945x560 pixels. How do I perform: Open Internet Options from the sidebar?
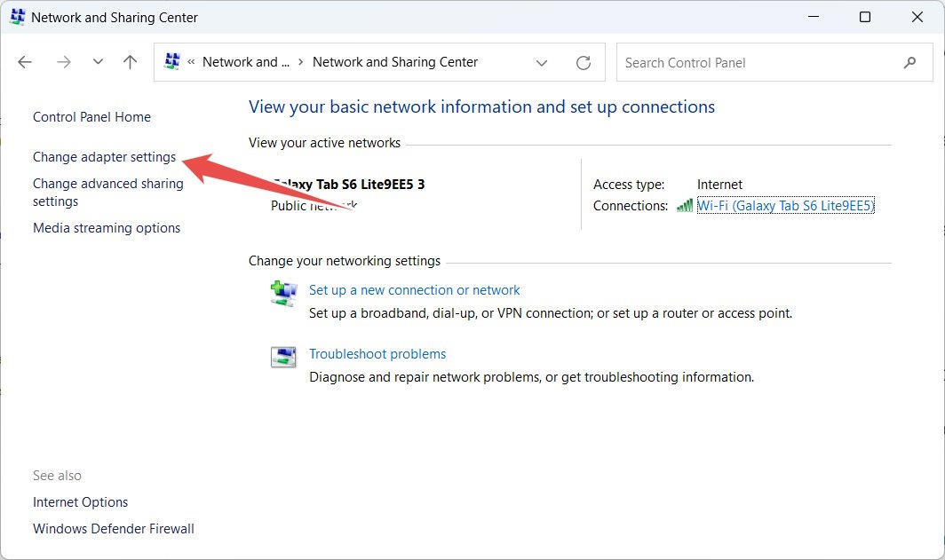[80, 501]
